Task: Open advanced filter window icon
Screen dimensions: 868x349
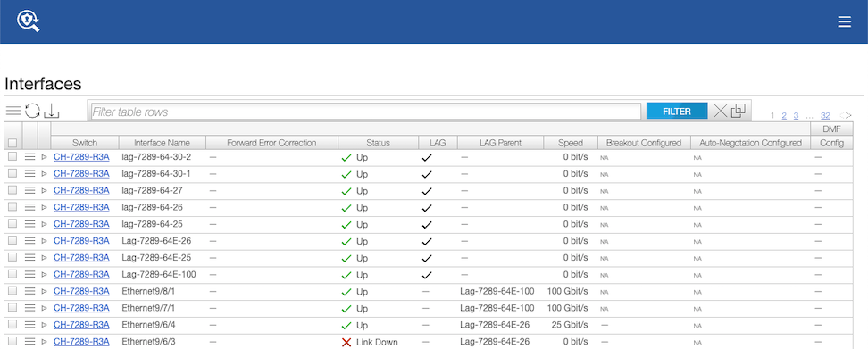Action: pyautogui.click(x=738, y=111)
